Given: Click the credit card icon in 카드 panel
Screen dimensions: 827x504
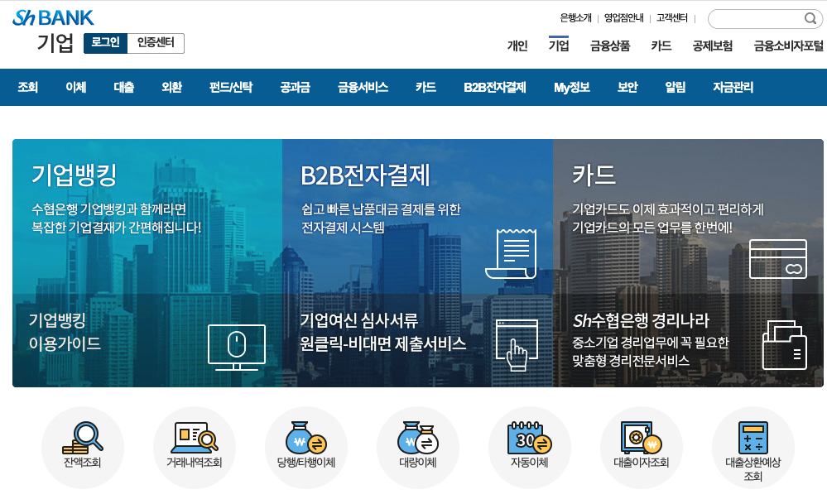Looking at the screenshot, I should click(x=778, y=259).
